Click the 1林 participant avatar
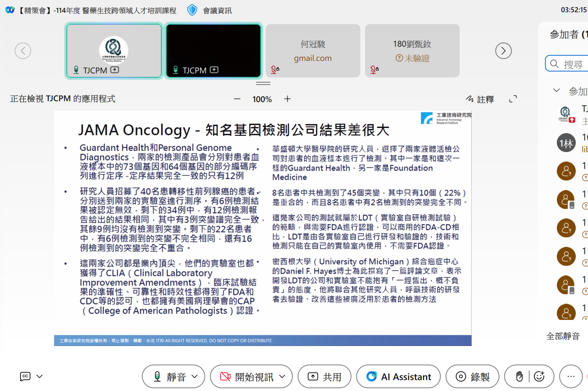588x391 pixels. 566,143
